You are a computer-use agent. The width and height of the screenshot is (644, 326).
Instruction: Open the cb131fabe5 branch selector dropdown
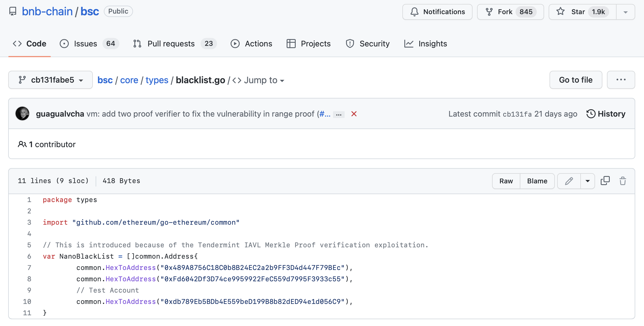(51, 80)
